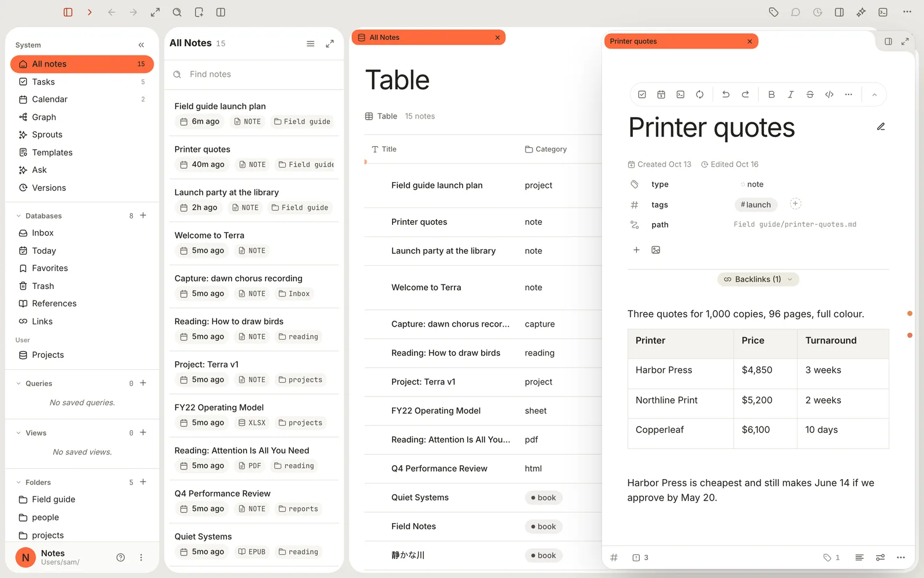Apply bold formatting in editor toolbar

(772, 94)
